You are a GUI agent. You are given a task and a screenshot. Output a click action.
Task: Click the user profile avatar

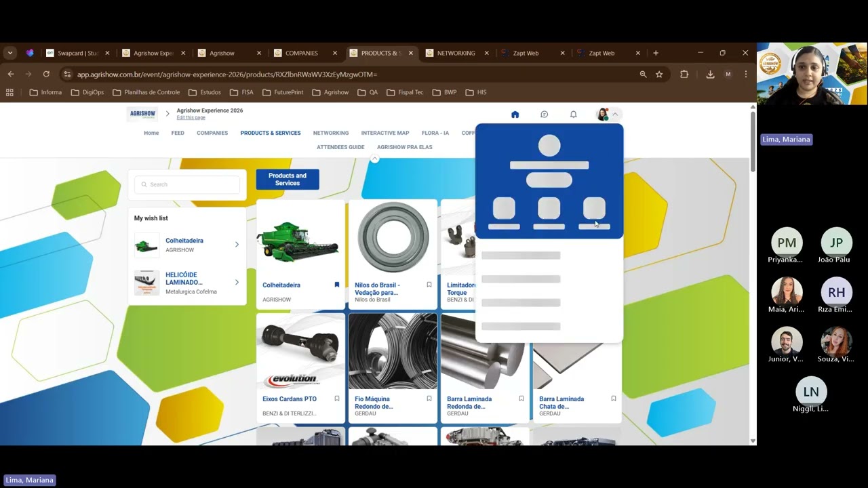coord(602,115)
